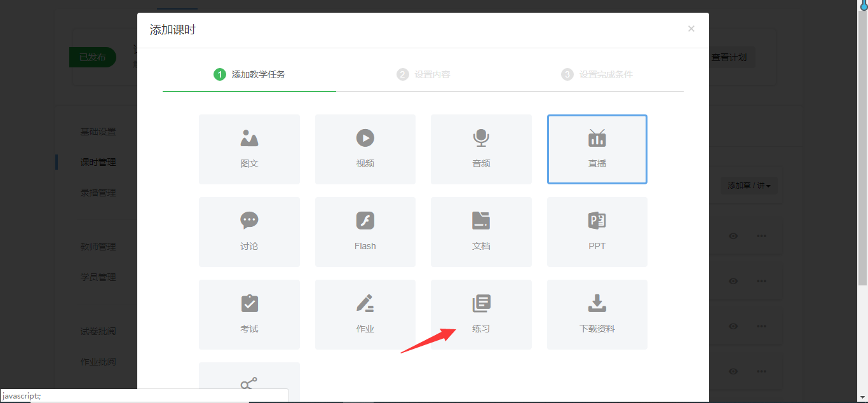
Task: Toggle the eye icon on the bottom lesson row
Action: click(733, 371)
